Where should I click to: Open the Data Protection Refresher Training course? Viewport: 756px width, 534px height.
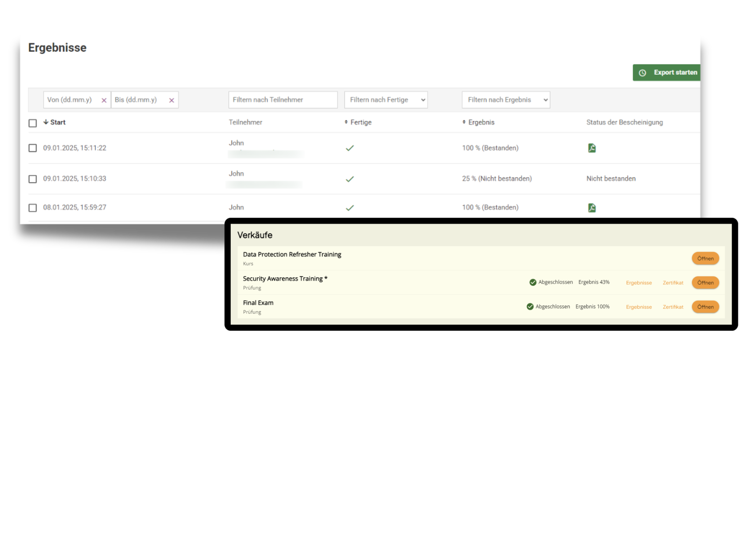tap(705, 258)
